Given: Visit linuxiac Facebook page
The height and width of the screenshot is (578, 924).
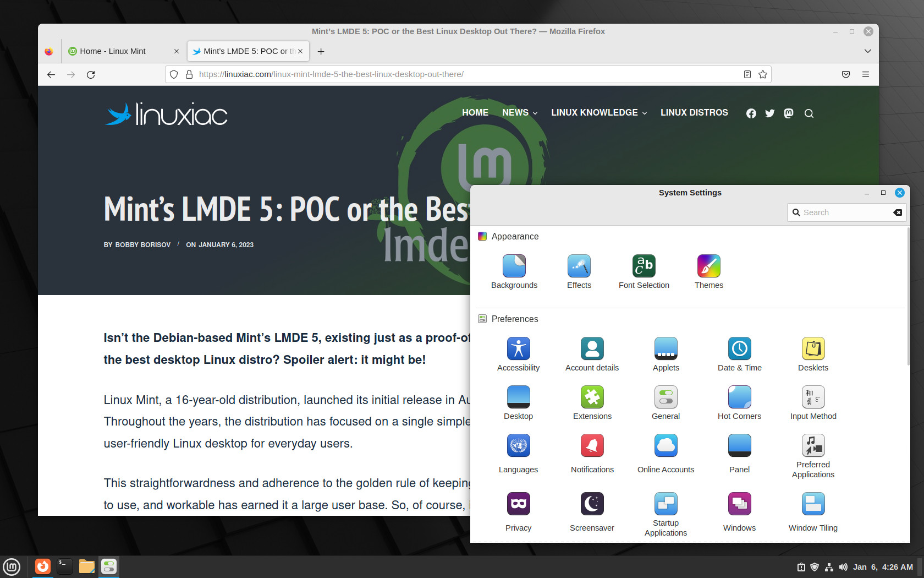Looking at the screenshot, I should tap(751, 113).
